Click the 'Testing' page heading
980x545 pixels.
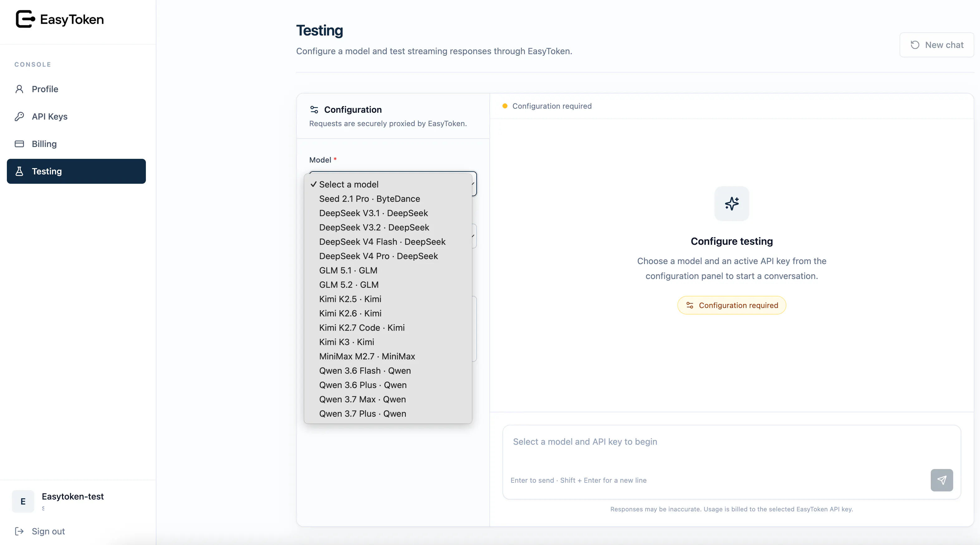(x=319, y=31)
